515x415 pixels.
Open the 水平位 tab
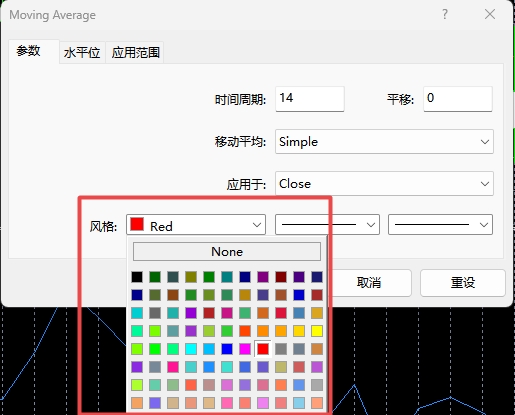pyautogui.click(x=82, y=52)
